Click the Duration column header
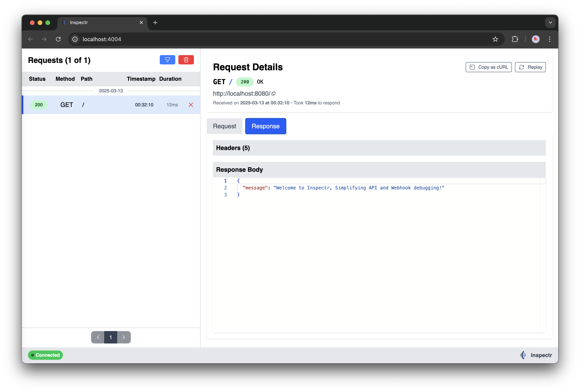 point(170,79)
